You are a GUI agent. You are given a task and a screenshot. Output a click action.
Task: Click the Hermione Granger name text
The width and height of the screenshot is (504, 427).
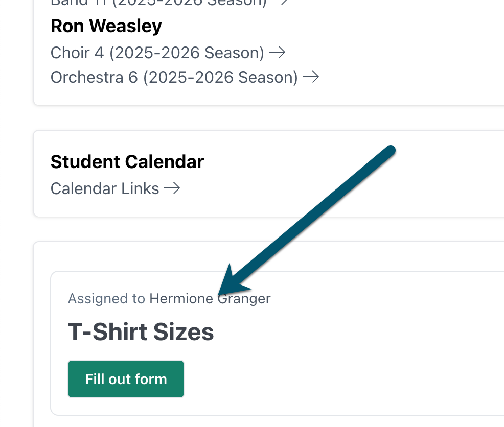click(x=210, y=298)
